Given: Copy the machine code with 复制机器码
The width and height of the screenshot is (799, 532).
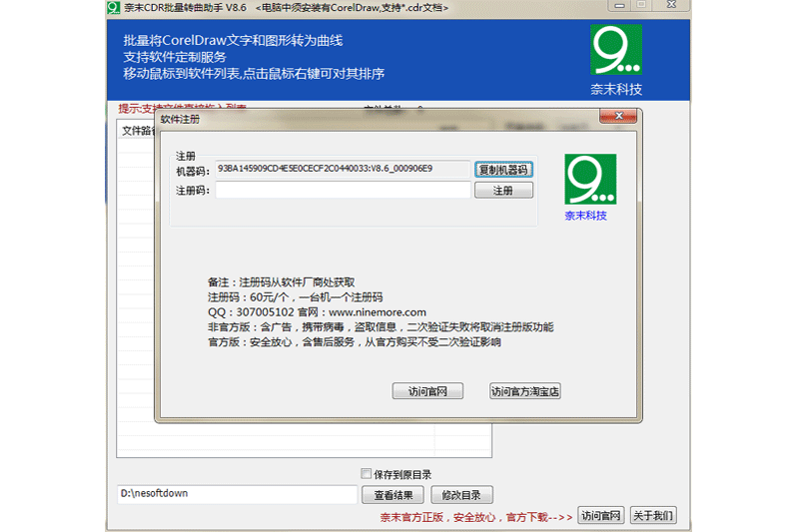Looking at the screenshot, I should pyautogui.click(x=503, y=169).
